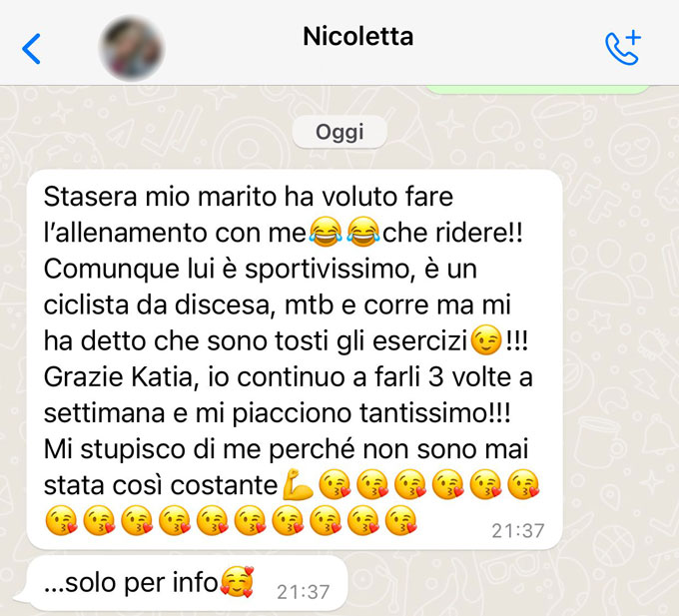The image size is (679, 616).
Task: Tap the last kiss emoji in bottom row
Action: pos(401,521)
